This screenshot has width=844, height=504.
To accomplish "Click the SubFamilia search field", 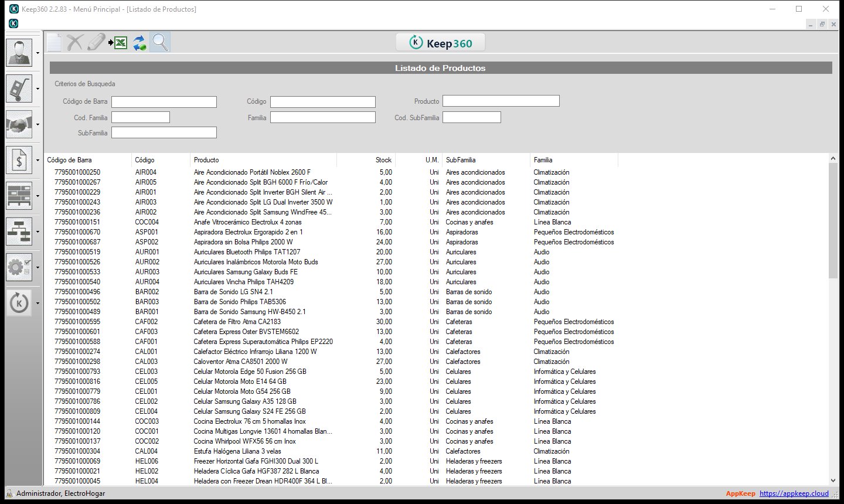I will [x=164, y=132].
